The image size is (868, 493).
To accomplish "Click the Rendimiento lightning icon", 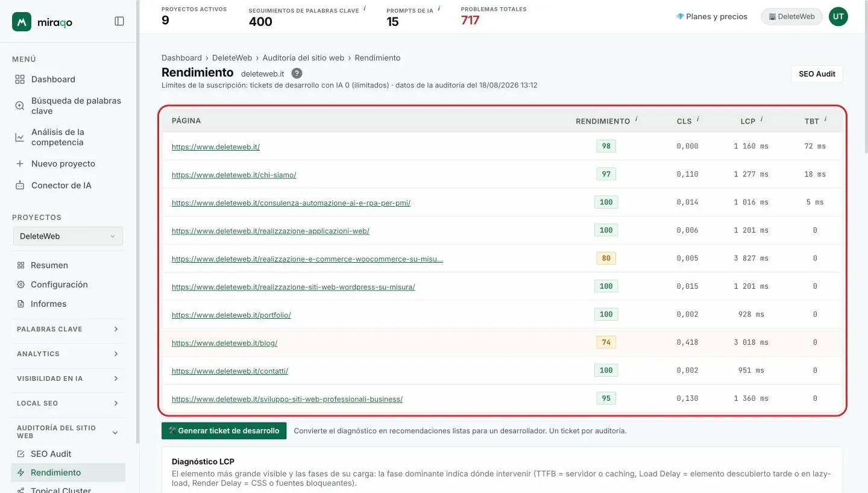I will click(21, 473).
